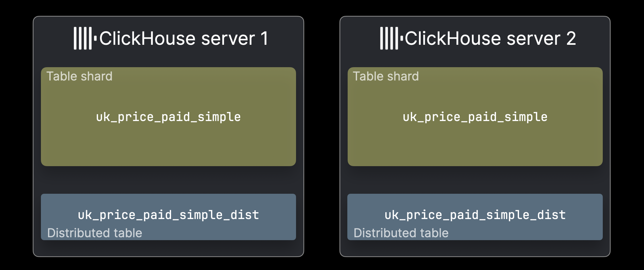
Task: Click 'Table shard' label in server 2
Action: pyautogui.click(x=386, y=76)
